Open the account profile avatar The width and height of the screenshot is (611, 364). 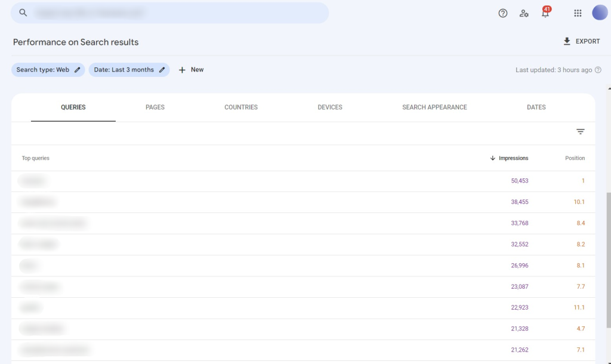(x=599, y=13)
